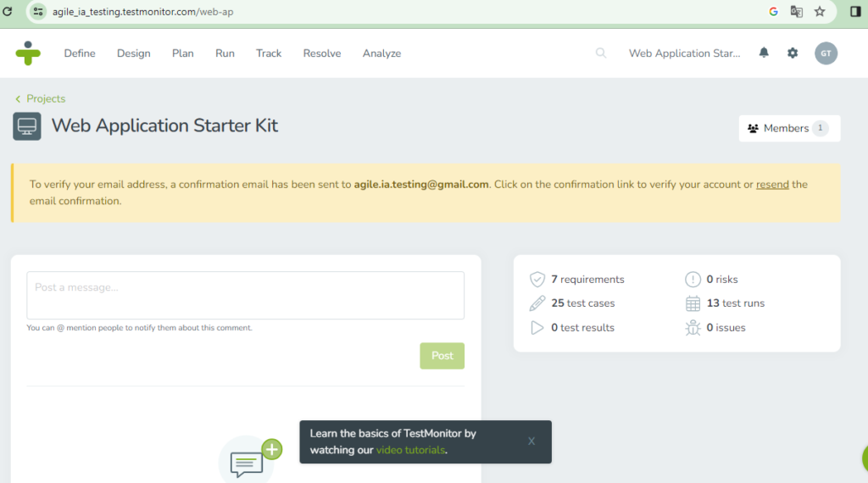Image resolution: width=868 pixels, height=483 pixels.
Task: Click the project monitor icon beside title
Action: (26, 126)
